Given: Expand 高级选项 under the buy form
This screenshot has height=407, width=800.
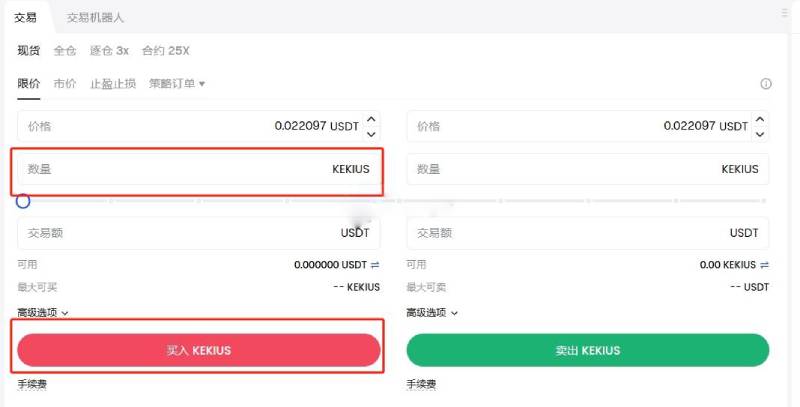Looking at the screenshot, I should 43,312.
